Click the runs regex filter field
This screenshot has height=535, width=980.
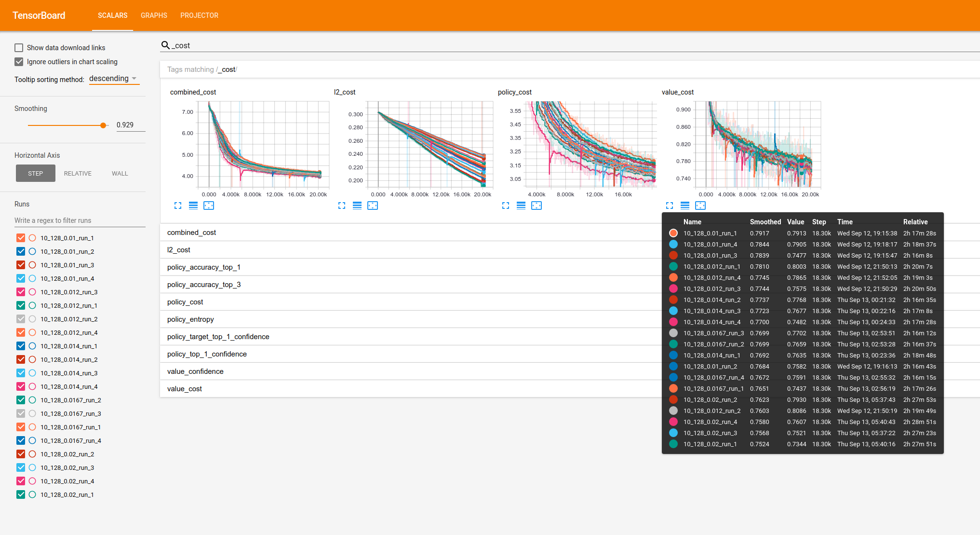(80, 220)
